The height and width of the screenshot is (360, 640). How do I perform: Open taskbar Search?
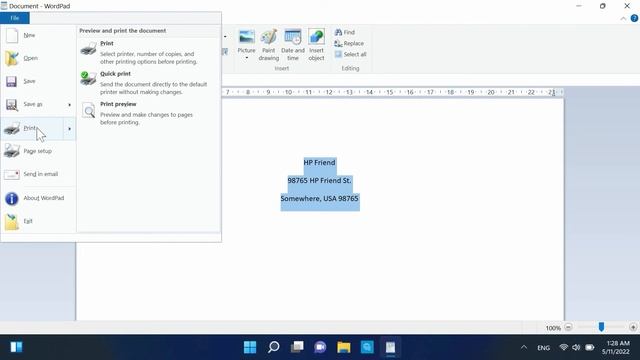273,347
